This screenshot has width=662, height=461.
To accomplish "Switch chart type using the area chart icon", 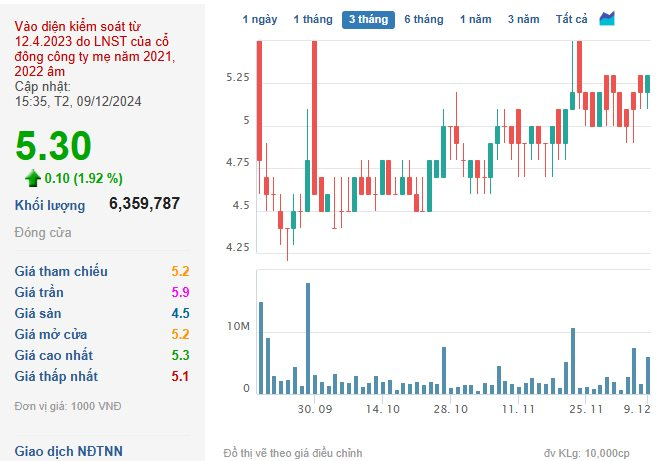I will coord(607,19).
